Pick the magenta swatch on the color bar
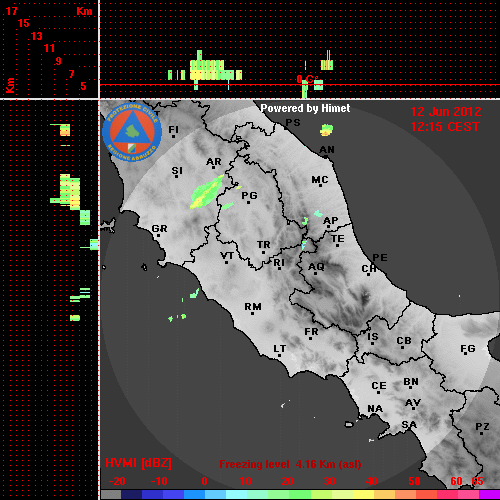The height and width of the screenshot is (500, 500). (x=489, y=495)
